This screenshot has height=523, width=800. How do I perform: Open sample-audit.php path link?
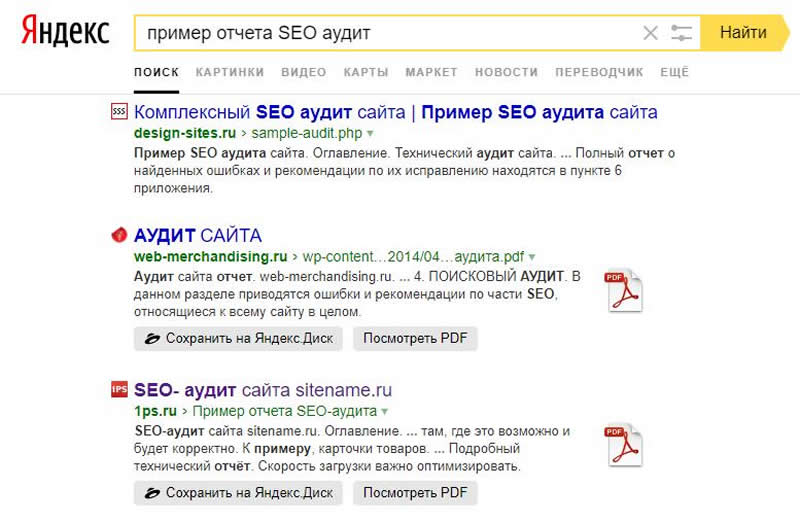coord(307,133)
